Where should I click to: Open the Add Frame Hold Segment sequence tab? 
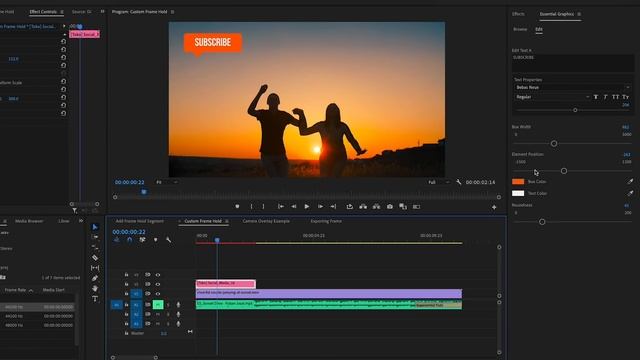tap(140, 221)
